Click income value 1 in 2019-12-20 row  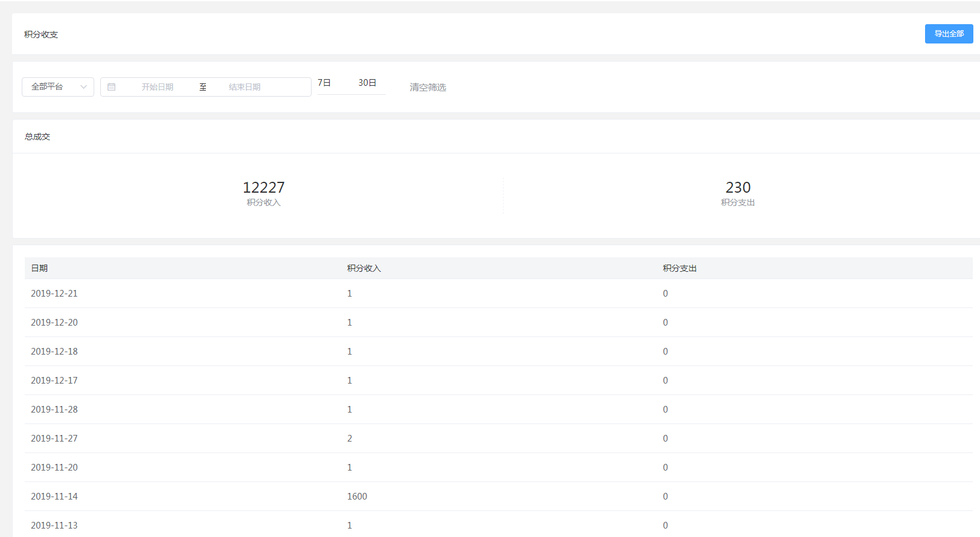[x=350, y=323]
